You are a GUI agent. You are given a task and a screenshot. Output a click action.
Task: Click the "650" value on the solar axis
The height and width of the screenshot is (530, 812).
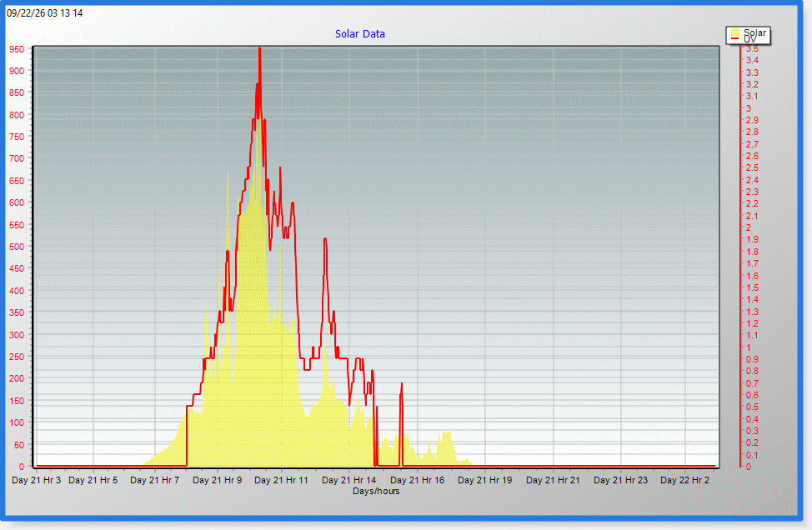click(17, 181)
